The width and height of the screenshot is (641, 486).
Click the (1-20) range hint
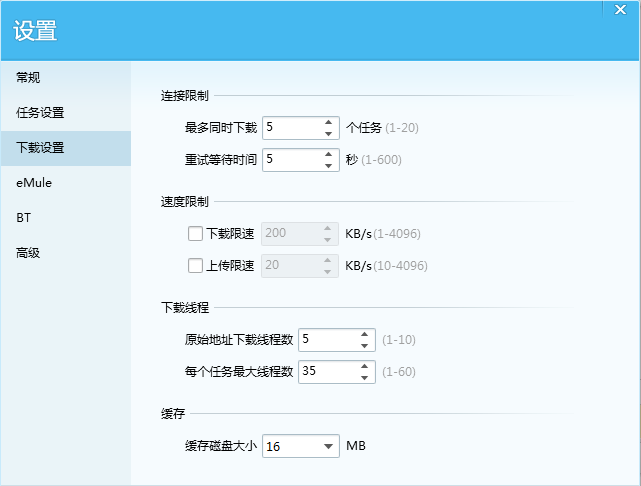[x=402, y=128]
